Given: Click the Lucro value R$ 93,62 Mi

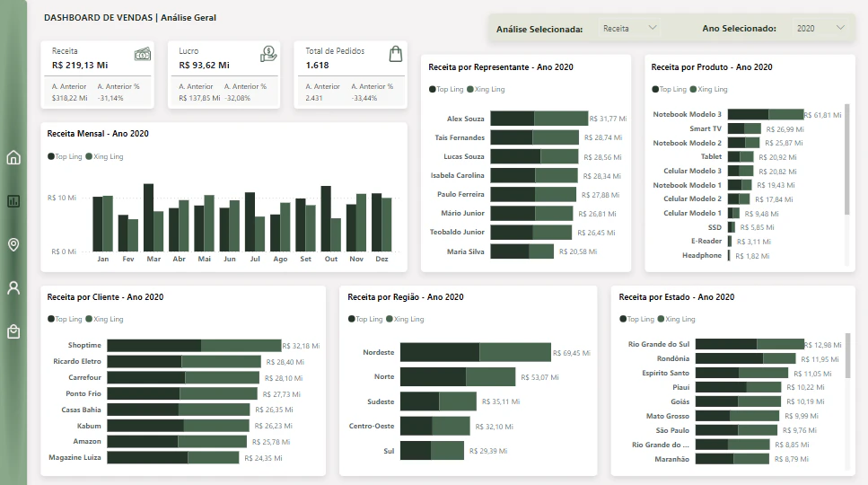Looking at the screenshot, I should pos(205,66).
